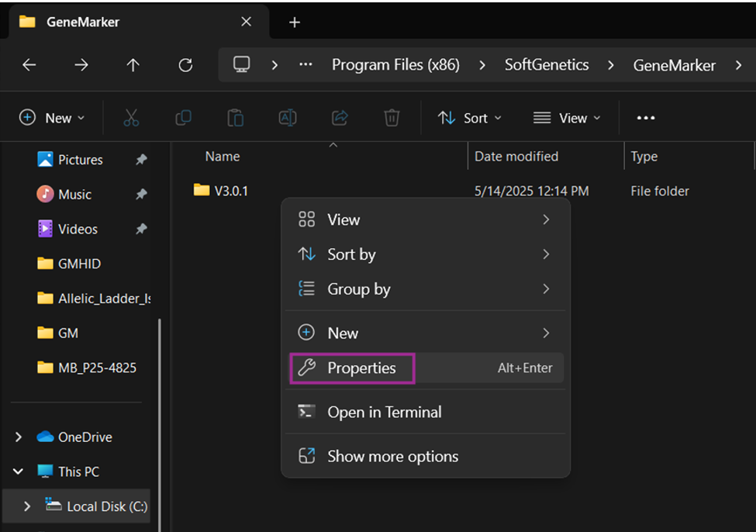This screenshot has height=532, width=756.
Task: Select Properties in the context menu
Action: pyautogui.click(x=361, y=368)
